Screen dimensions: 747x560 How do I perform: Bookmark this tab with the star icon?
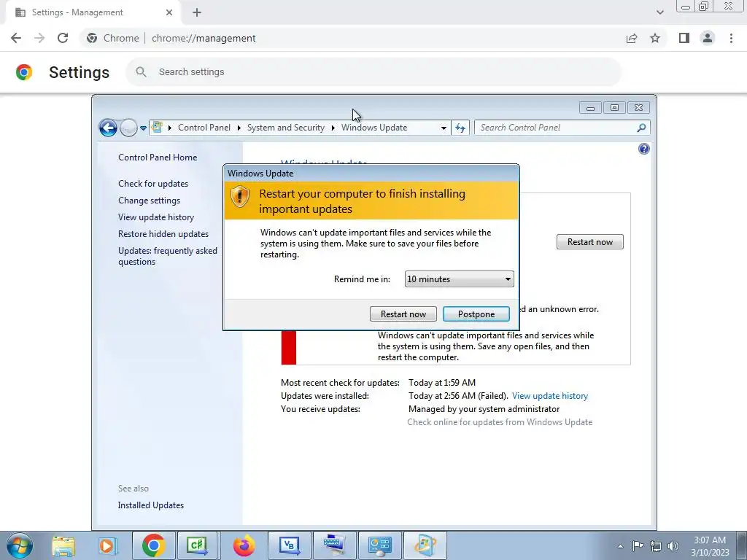click(x=655, y=38)
